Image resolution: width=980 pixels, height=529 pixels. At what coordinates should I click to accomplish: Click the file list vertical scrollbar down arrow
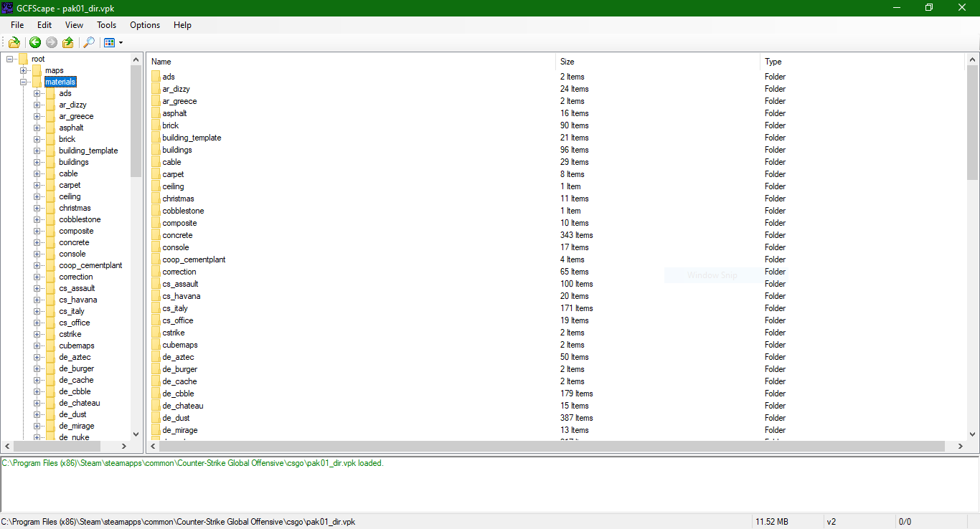pos(973,434)
